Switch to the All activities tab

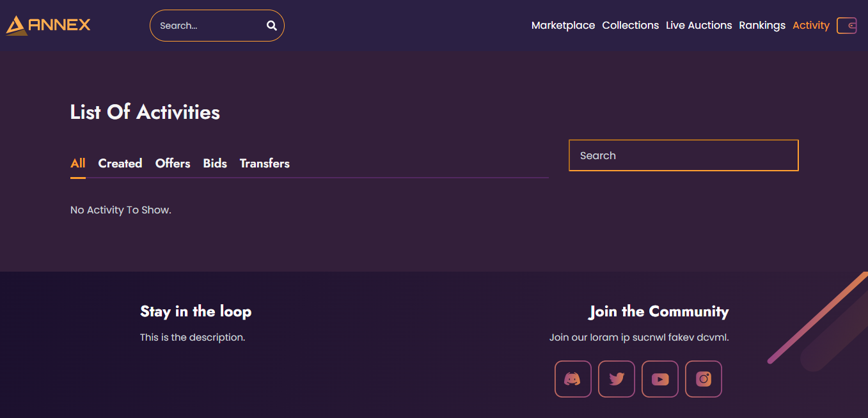tap(78, 164)
